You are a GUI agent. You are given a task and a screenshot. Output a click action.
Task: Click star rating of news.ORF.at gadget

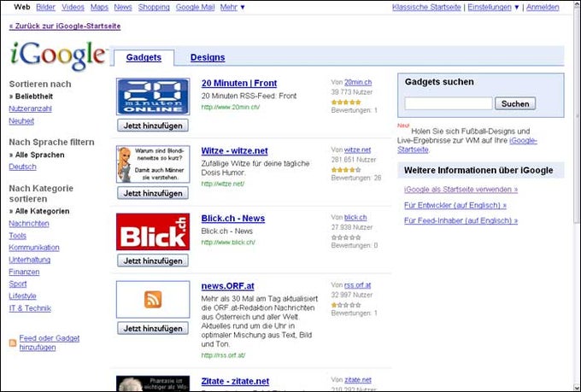[346, 305]
